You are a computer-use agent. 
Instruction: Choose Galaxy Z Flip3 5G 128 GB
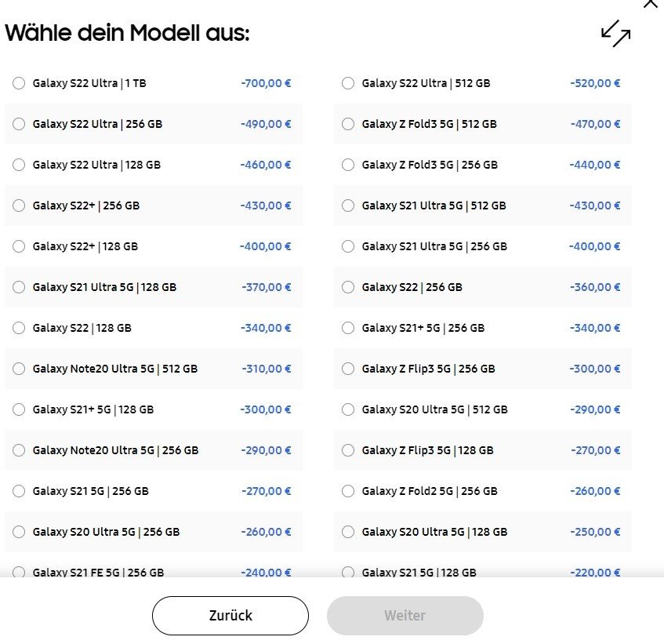click(348, 450)
